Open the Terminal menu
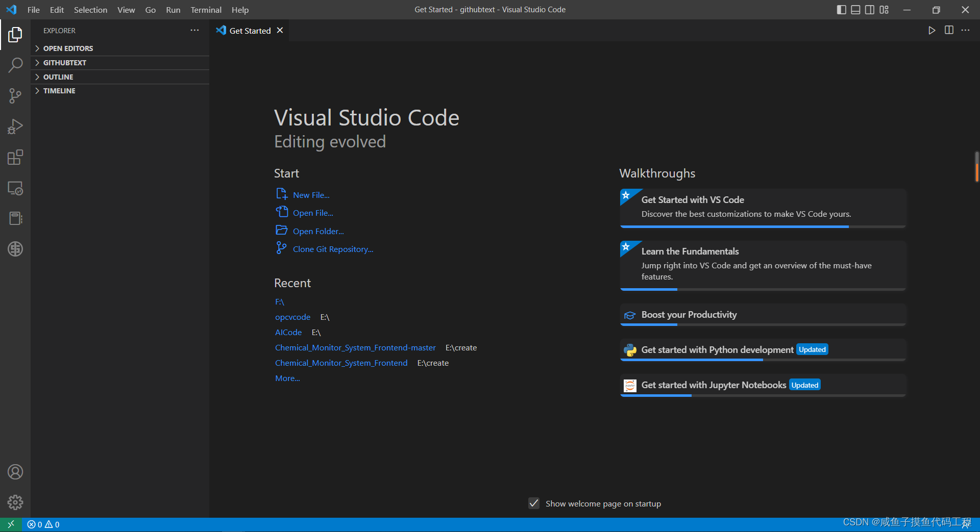The height and width of the screenshot is (532, 980). 206,10
